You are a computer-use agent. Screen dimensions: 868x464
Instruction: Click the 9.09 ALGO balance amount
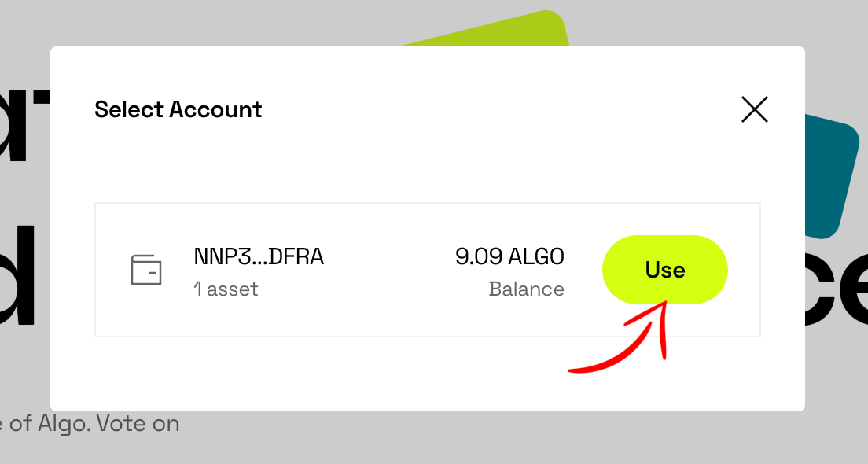click(509, 256)
